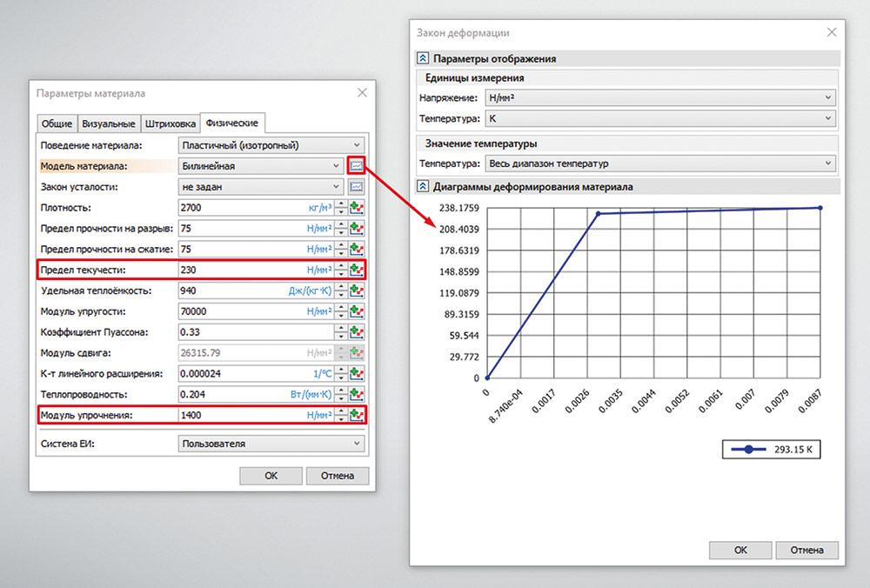Collapse the Параметры отображения section

click(x=423, y=59)
